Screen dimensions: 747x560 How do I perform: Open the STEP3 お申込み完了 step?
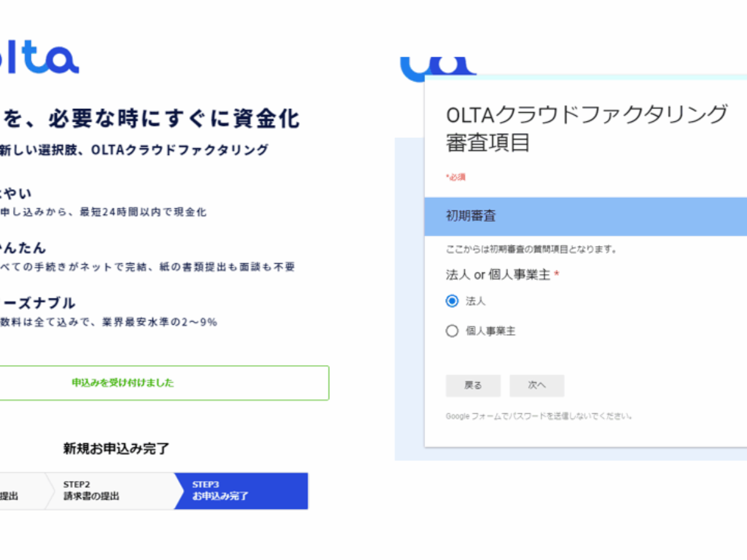coord(242,491)
